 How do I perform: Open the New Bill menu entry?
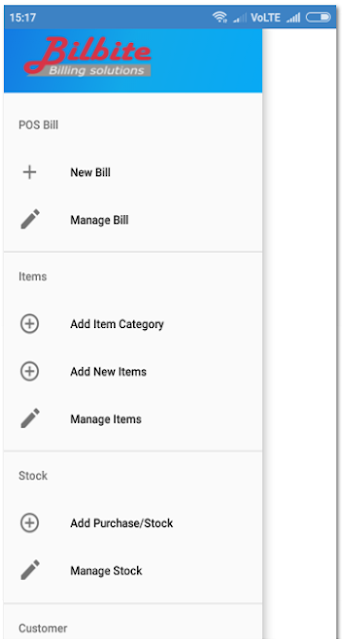[x=133, y=172]
